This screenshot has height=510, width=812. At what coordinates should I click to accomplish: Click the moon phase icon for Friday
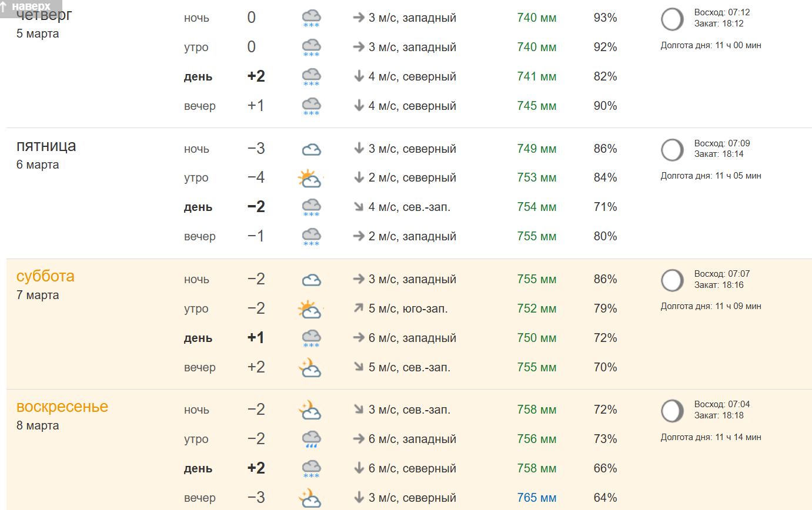tap(672, 150)
